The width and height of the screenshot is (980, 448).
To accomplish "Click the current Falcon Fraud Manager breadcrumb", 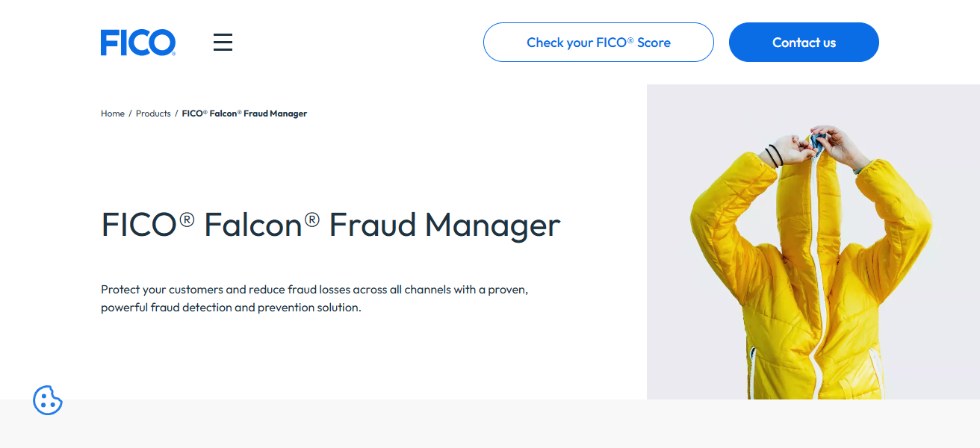I will pos(244,113).
